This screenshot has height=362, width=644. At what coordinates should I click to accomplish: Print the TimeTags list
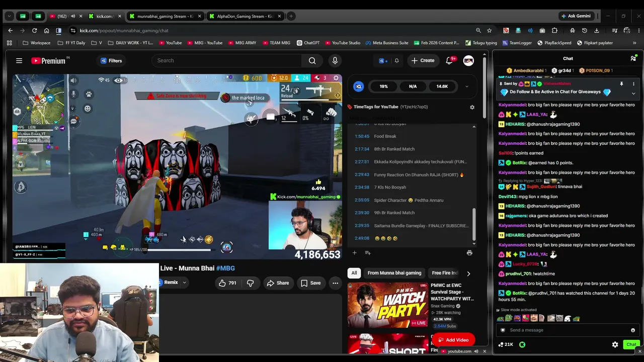pyautogui.click(x=469, y=253)
